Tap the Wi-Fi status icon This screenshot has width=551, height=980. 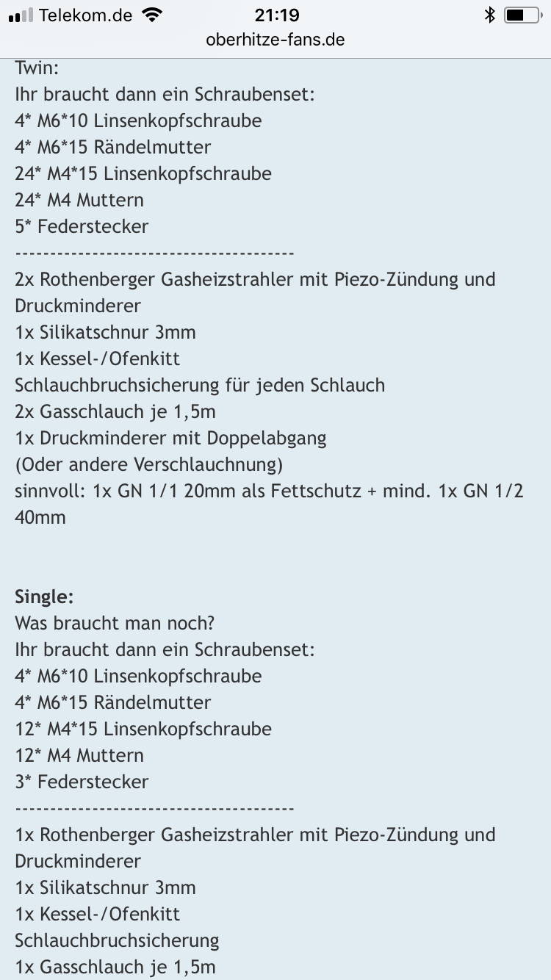[152, 15]
